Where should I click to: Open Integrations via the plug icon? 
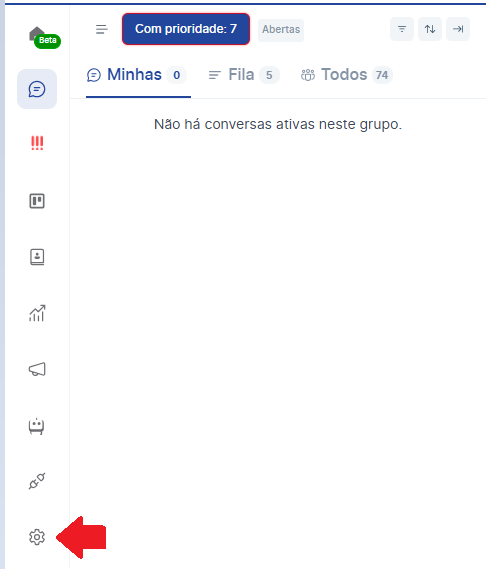coord(37,481)
